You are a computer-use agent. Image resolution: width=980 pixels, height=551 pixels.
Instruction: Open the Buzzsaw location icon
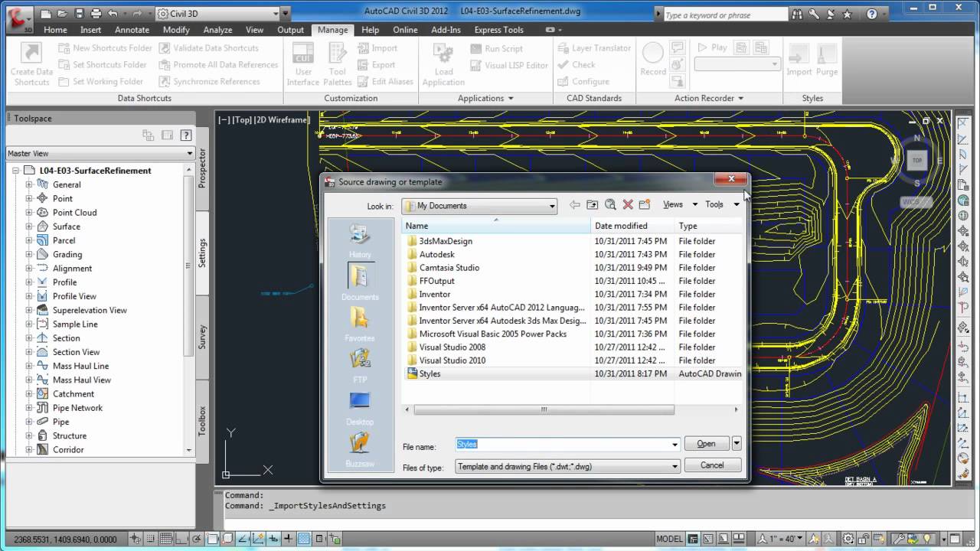(x=360, y=450)
